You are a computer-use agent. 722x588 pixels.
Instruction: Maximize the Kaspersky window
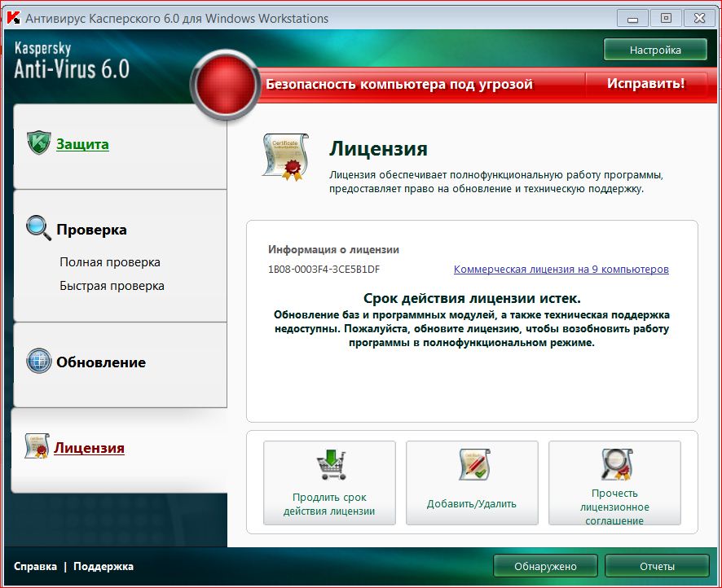click(x=666, y=19)
